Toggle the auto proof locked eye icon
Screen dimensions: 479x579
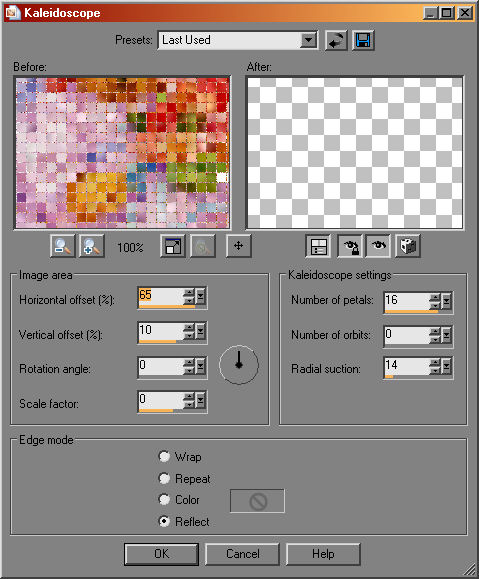click(350, 246)
